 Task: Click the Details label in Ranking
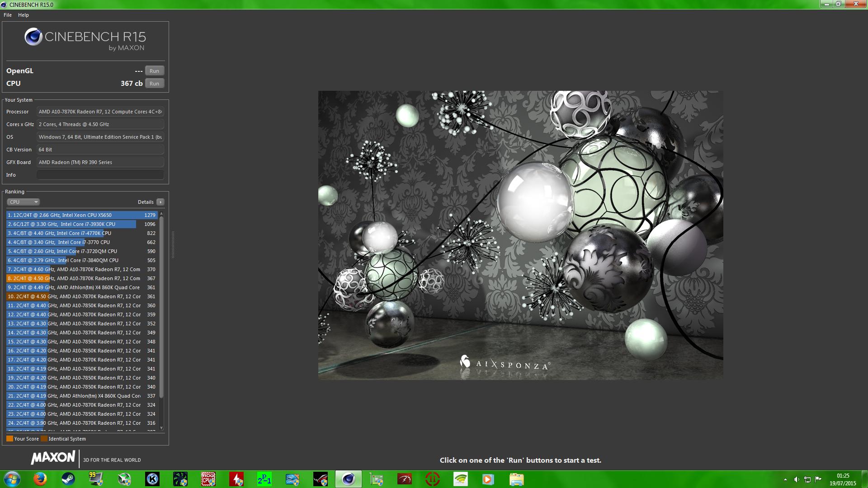pyautogui.click(x=146, y=202)
